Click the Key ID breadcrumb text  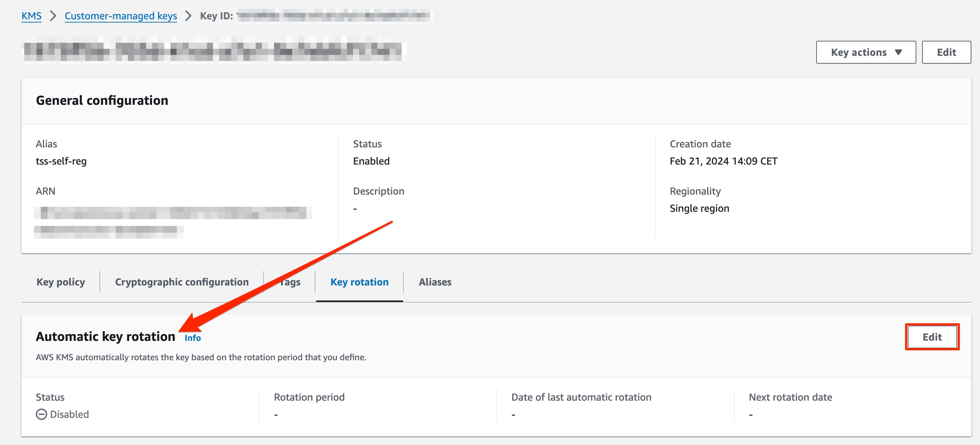click(x=216, y=16)
